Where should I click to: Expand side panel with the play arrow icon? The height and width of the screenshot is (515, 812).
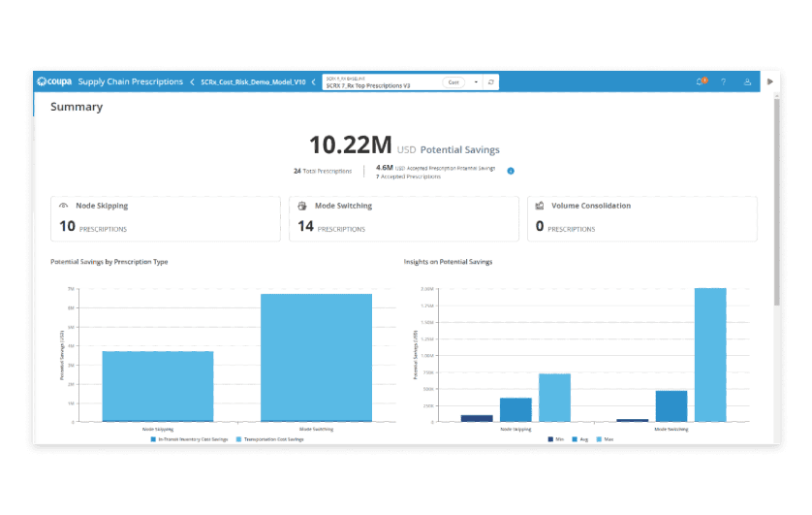tap(770, 81)
